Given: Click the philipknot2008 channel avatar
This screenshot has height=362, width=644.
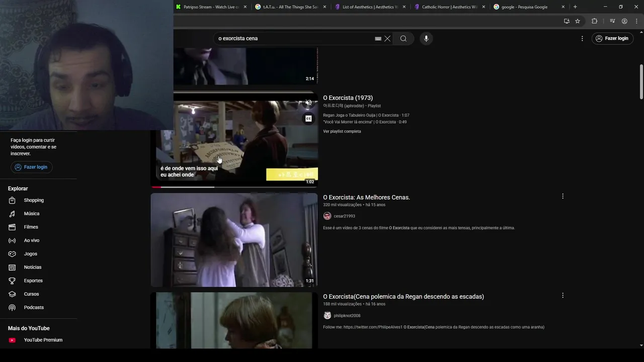Looking at the screenshot, I should (327, 315).
